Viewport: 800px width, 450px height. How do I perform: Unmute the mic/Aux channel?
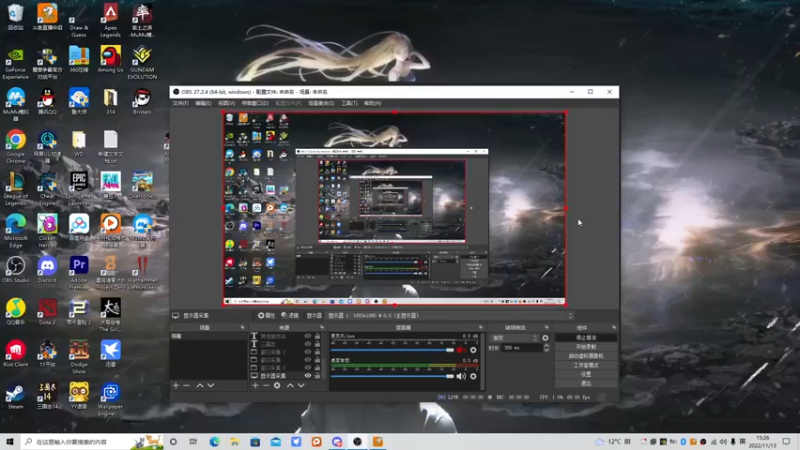click(x=461, y=350)
